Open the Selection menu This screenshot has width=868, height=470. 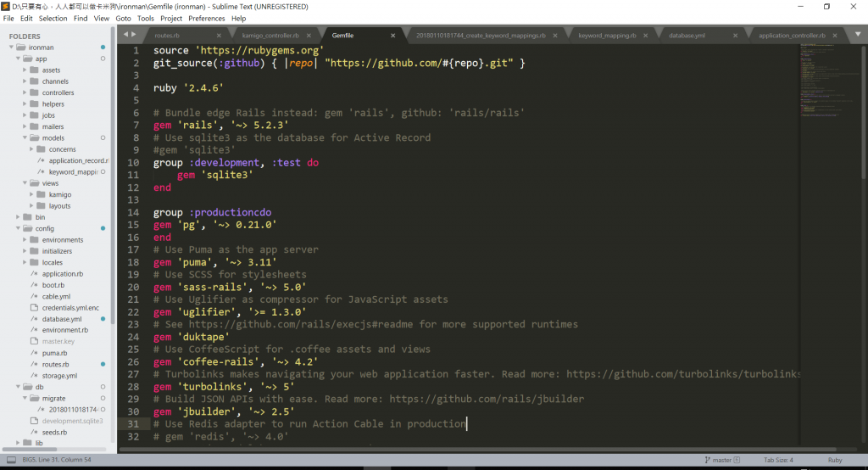point(53,19)
